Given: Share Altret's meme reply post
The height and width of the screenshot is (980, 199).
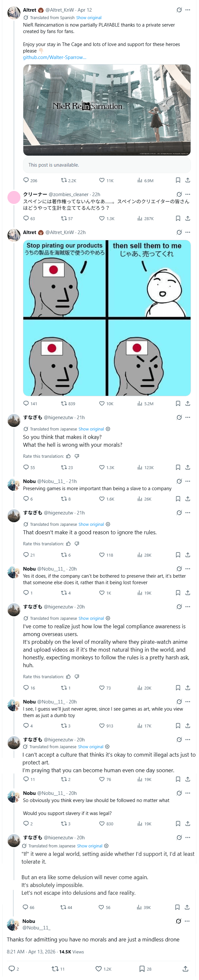Looking at the screenshot, I should (x=188, y=403).
